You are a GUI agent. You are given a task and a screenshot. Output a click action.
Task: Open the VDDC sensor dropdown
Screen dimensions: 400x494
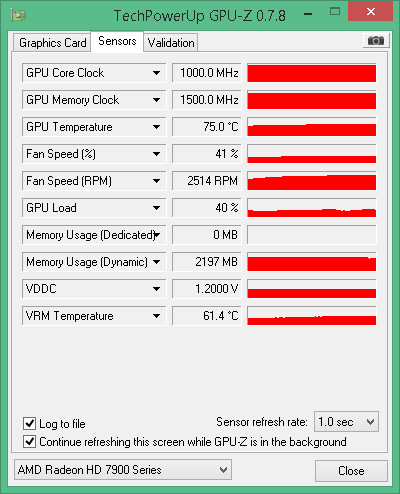click(94, 289)
